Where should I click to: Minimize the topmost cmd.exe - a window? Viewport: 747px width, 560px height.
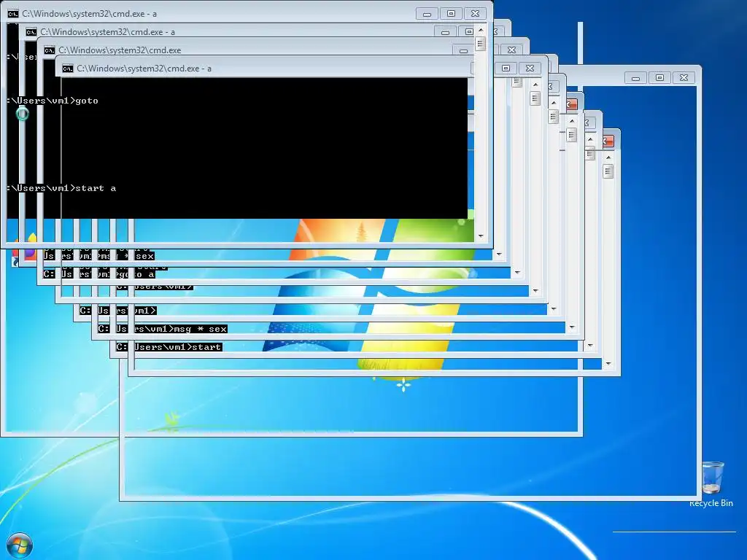(x=427, y=14)
